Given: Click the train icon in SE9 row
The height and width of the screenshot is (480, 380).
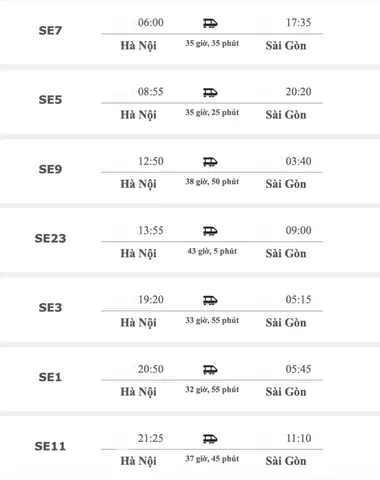Looking at the screenshot, I should coord(210,162).
